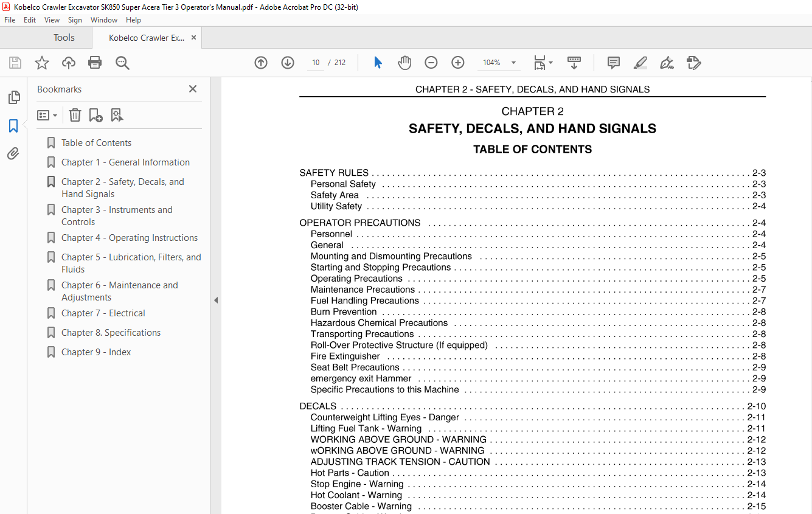Click the scrolling mode toolbar icon
The height and width of the screenshot is (514, 812).
574,63
